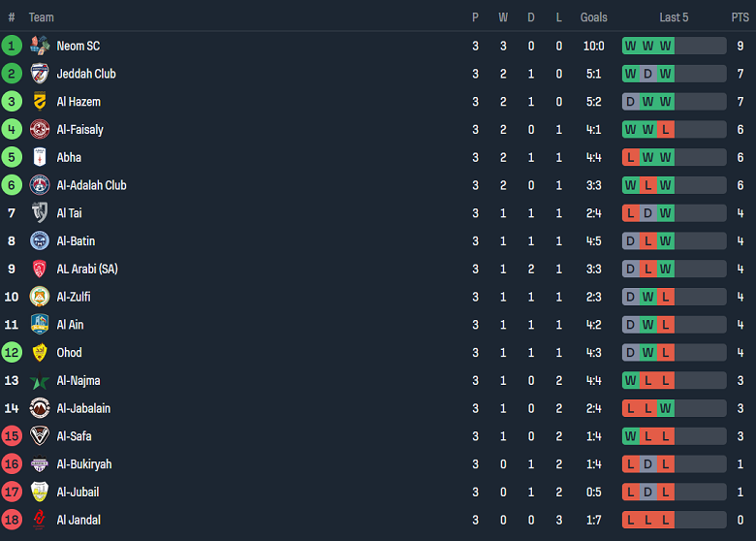Sort table by PTS column header
The height and width of the screenshot is (541, 756).
point(740,17)
